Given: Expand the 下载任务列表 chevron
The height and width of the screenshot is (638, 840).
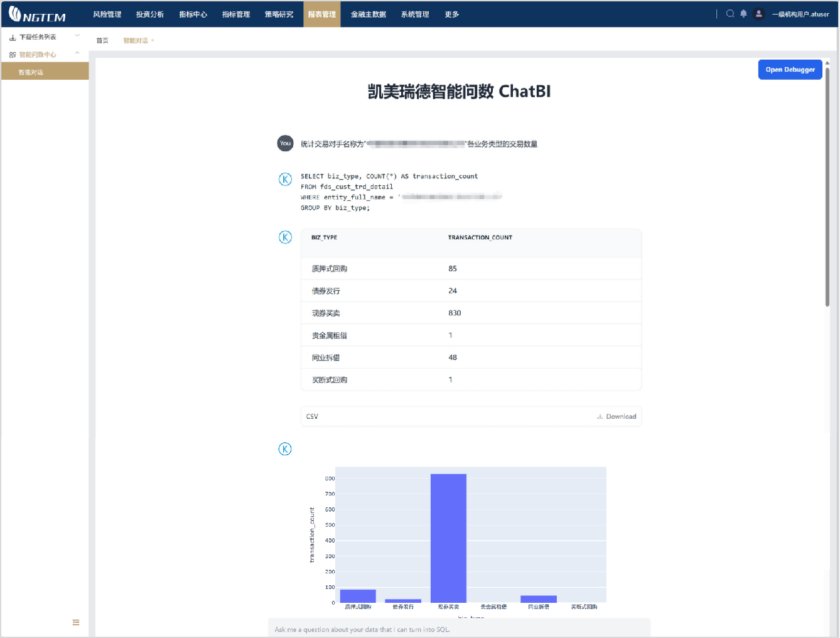Looking at the screenshot, I should coord(77,36).
